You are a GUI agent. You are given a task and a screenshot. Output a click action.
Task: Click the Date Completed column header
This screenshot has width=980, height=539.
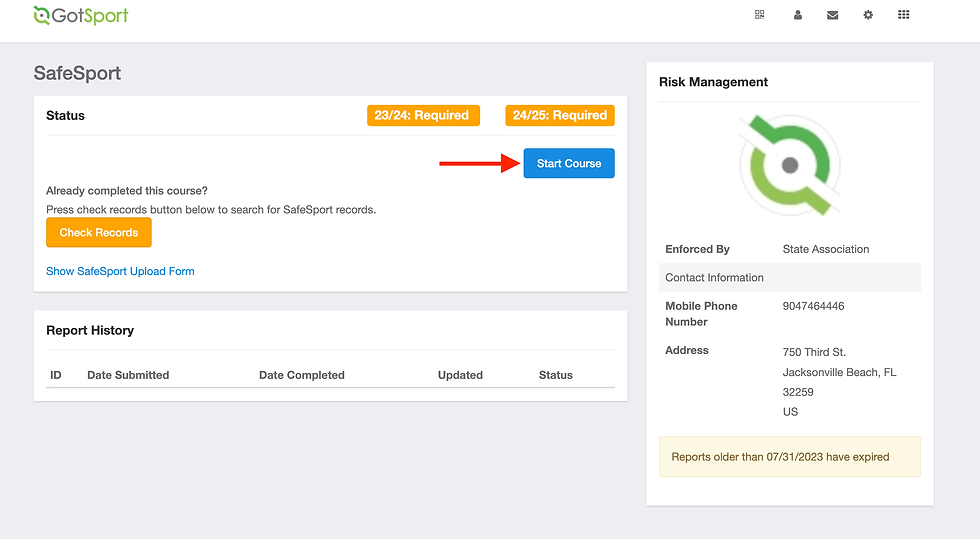coord(301,375)
